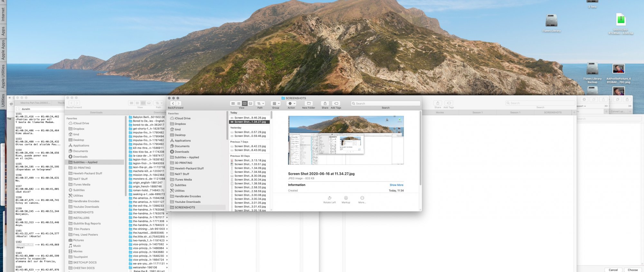Open the Apple Apps side tab on the left edge
644x272 pixels.
pos(3,49)
